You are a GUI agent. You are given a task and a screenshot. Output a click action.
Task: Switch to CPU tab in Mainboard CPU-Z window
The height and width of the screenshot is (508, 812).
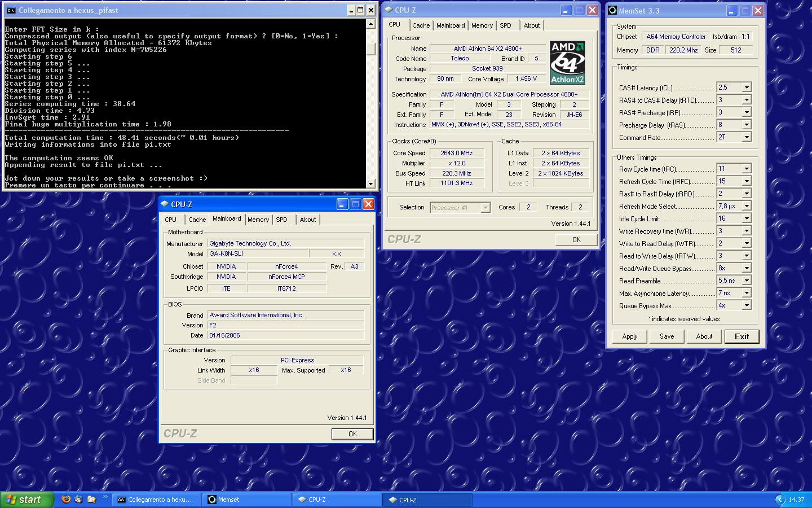[171, 220]
